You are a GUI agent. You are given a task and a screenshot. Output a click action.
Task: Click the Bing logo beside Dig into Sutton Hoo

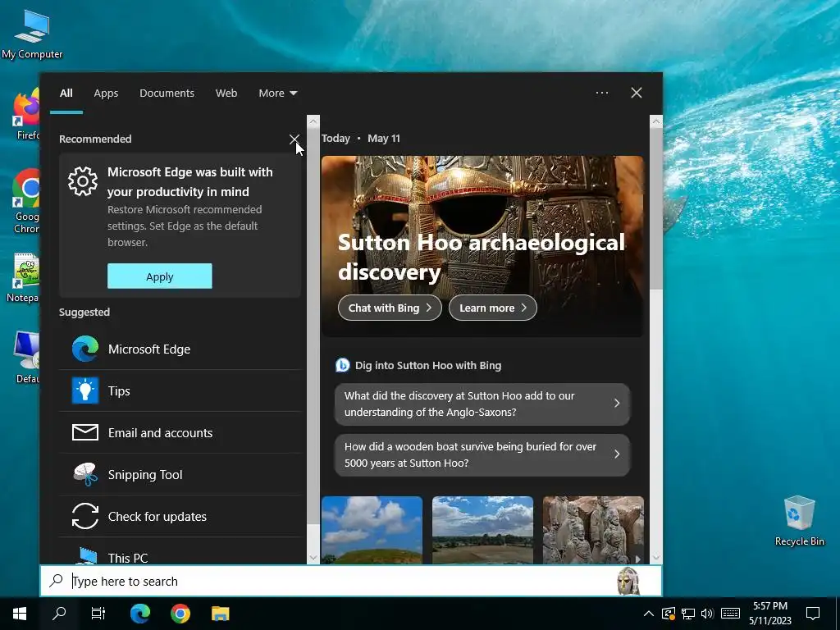tap(342, 365)
